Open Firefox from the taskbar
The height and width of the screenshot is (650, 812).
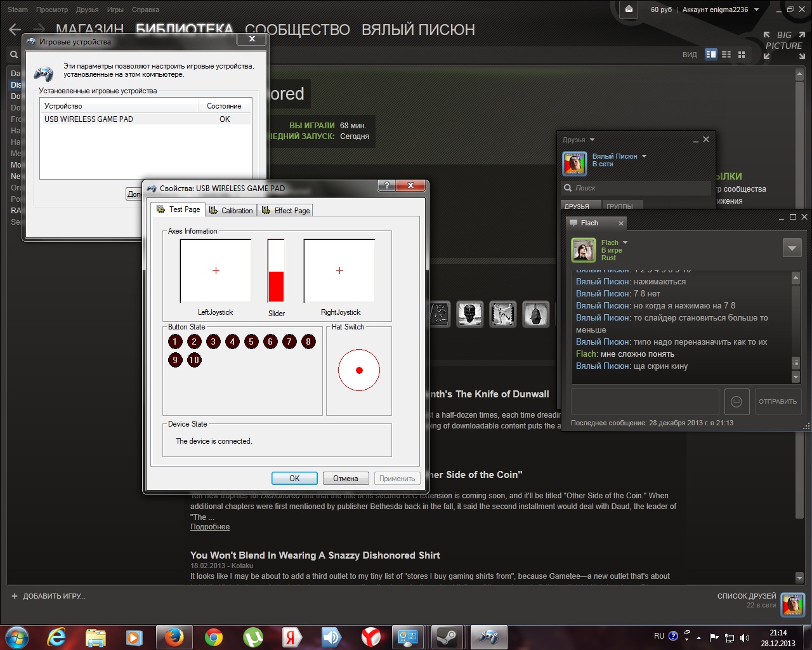coord(174,637)
